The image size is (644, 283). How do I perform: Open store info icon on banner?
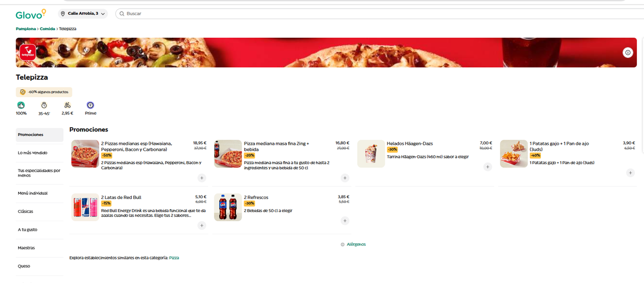(627, 52)
